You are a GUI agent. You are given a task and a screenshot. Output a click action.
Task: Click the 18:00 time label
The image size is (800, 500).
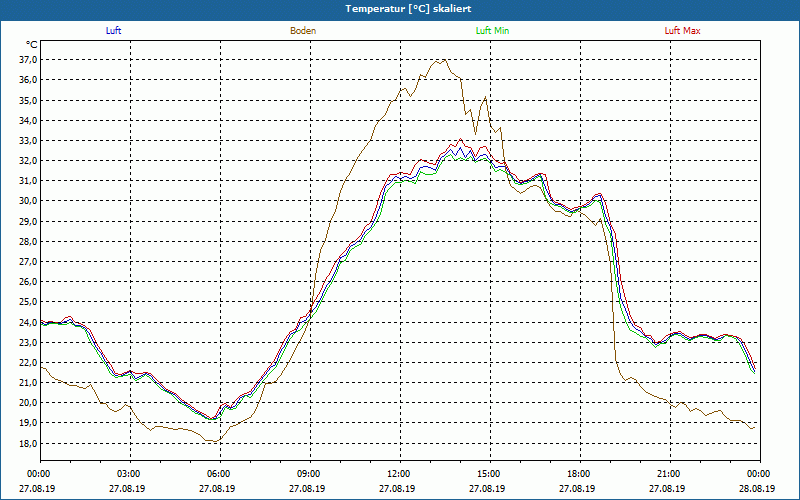579,474
